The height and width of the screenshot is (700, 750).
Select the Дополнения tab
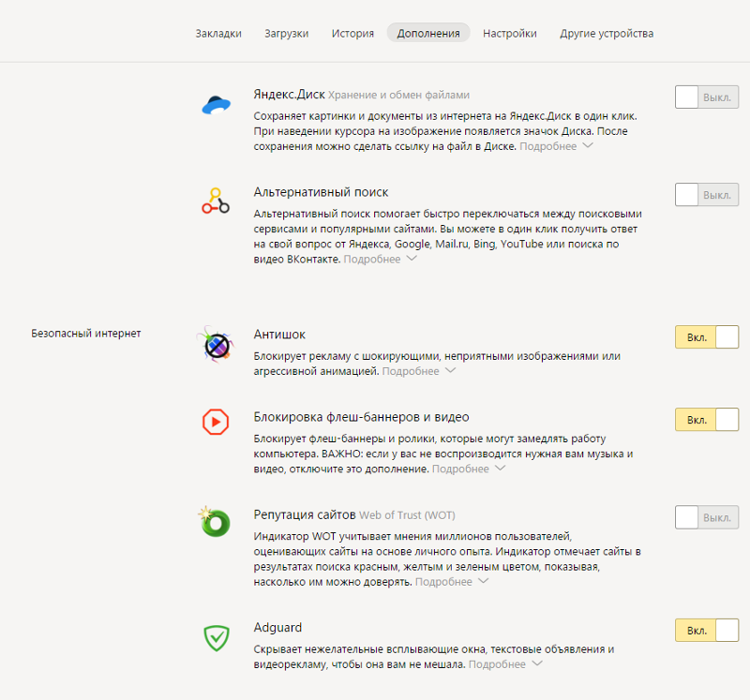click(428, 33)
